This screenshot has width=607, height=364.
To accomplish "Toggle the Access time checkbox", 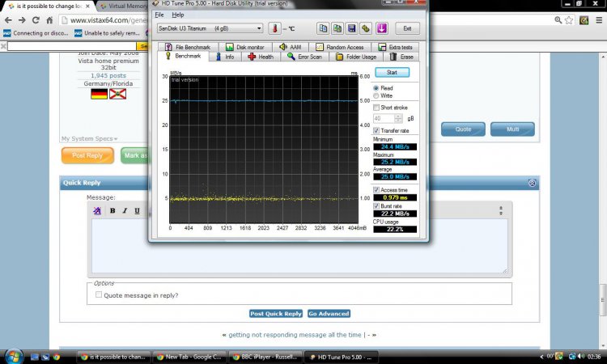I will coord(376,190).
